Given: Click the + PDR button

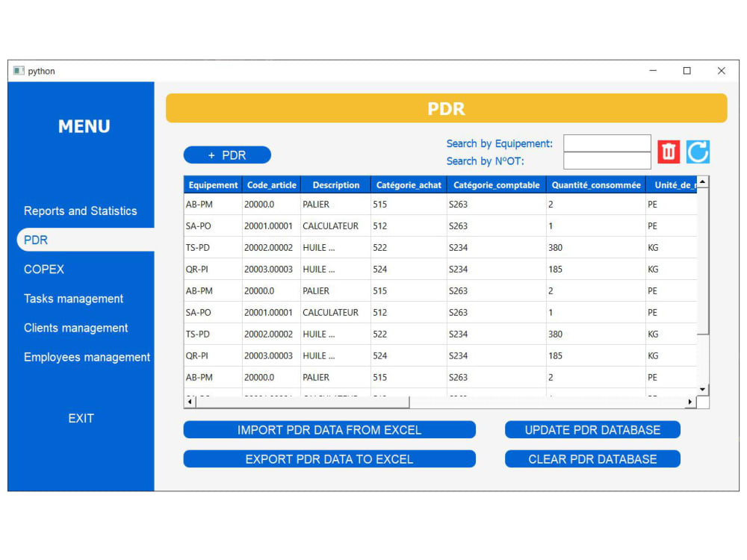Looking at the screenshot, I should coord(227,155).
